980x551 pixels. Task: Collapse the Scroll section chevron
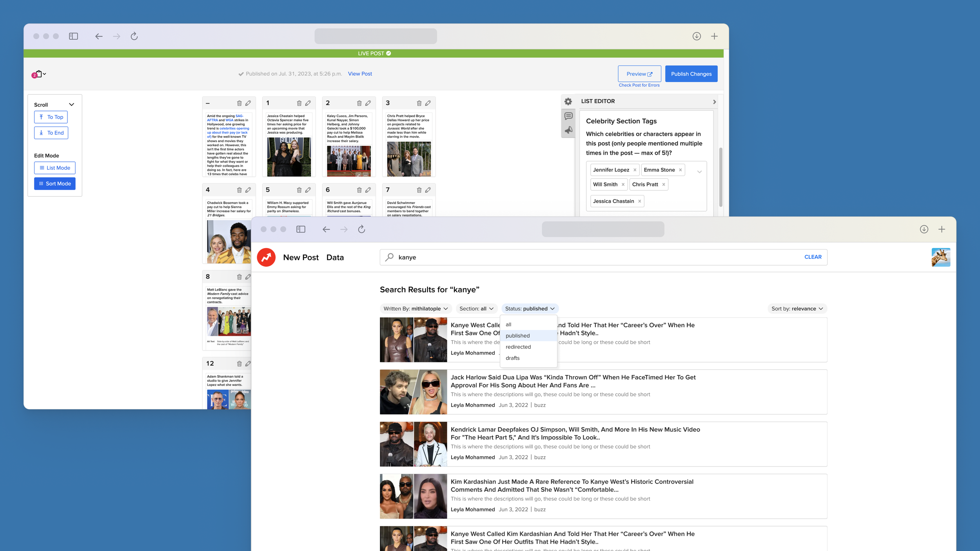tap(71, 105)
